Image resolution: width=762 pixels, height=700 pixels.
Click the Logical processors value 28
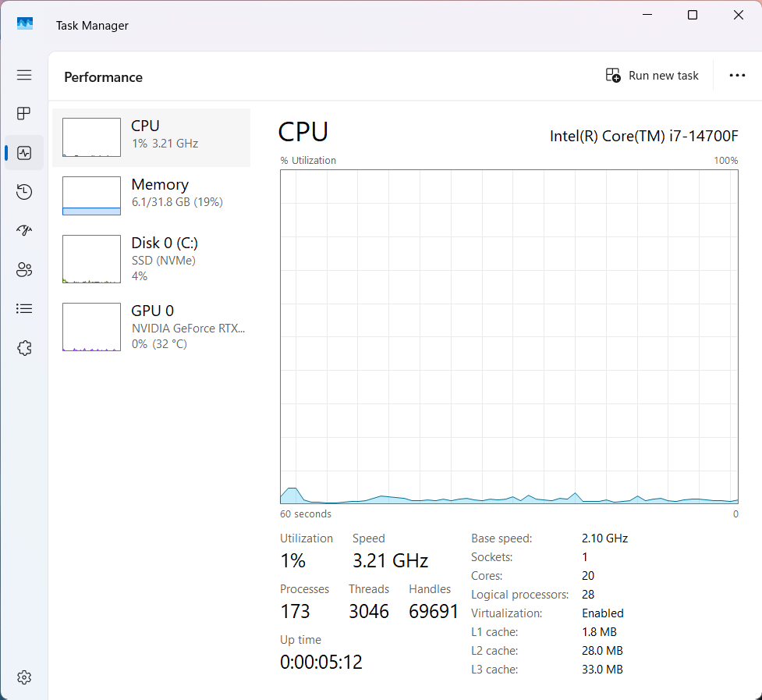click(x=588, y=595)
